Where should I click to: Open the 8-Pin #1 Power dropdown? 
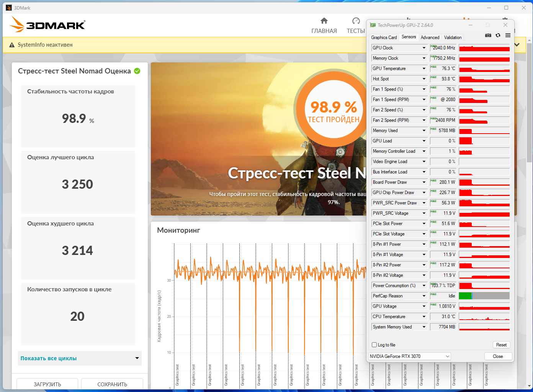424,244
